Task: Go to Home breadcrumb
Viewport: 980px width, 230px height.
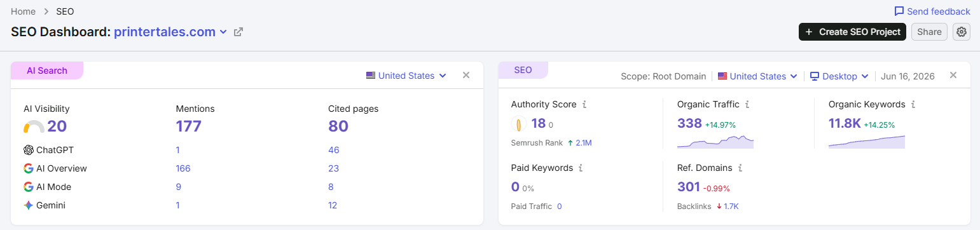Action: pyautogui.click(x=23, y=11)
